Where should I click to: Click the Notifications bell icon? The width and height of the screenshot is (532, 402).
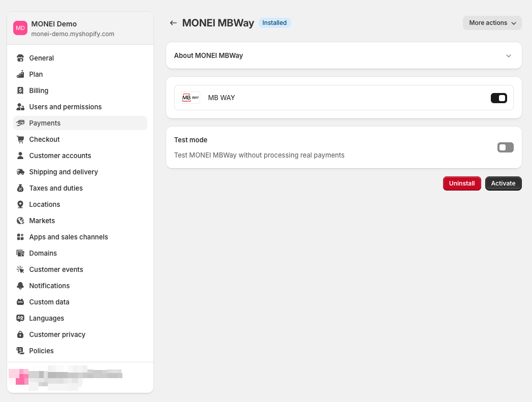click(20, 286)
